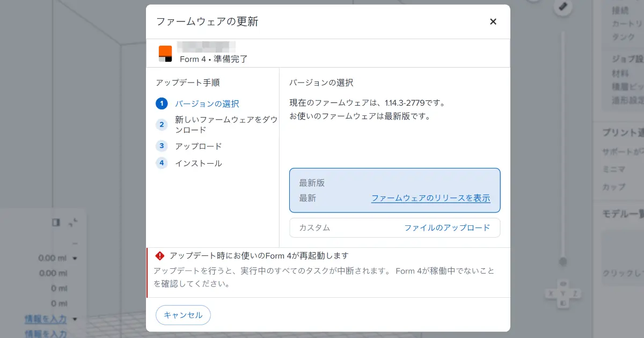Open the ファームウェアのリリースを表示 link
The width and height of the screenshot is (644, 338).
pos(430,198)
